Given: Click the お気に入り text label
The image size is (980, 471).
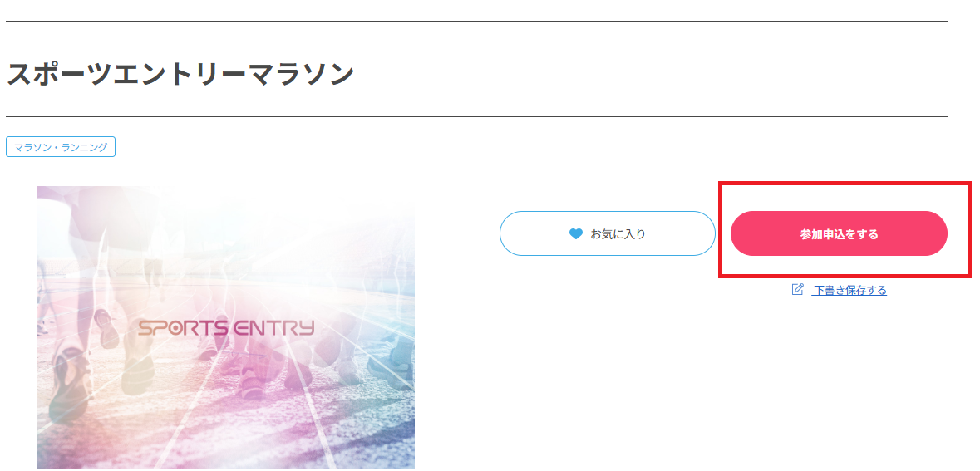Looking at the screenshot, I should coord(618,234).
